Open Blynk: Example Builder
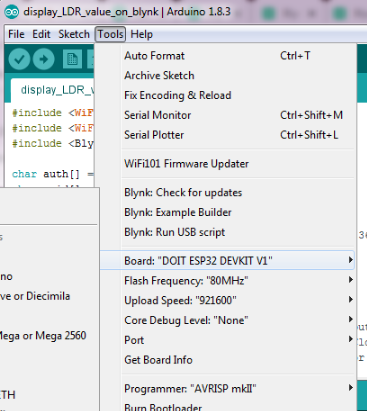This screenshot has width=368, height=415. pos(228,212)
